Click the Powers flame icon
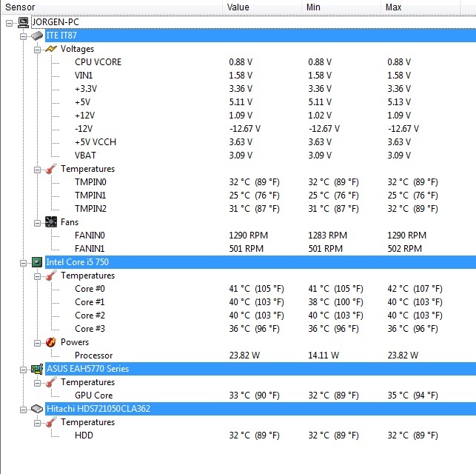Screen dimensions: 476x474 (51, 342)
